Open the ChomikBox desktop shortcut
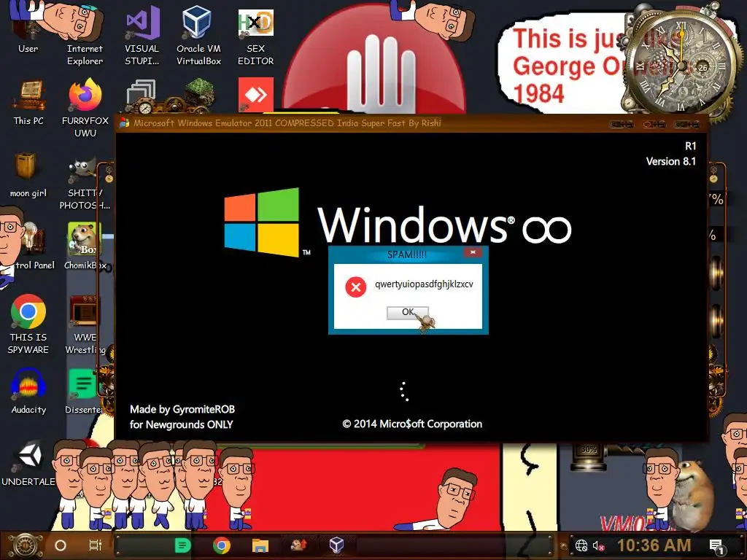747x560 pixels. [85, 246]
